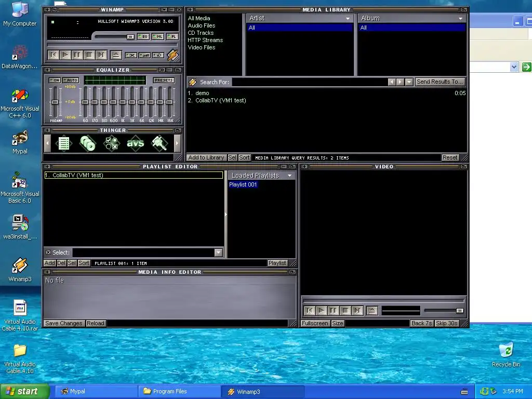Open the search history dropdown arrow
The image size is (532, 399).
pyautogui.click(x=409, y=82)
